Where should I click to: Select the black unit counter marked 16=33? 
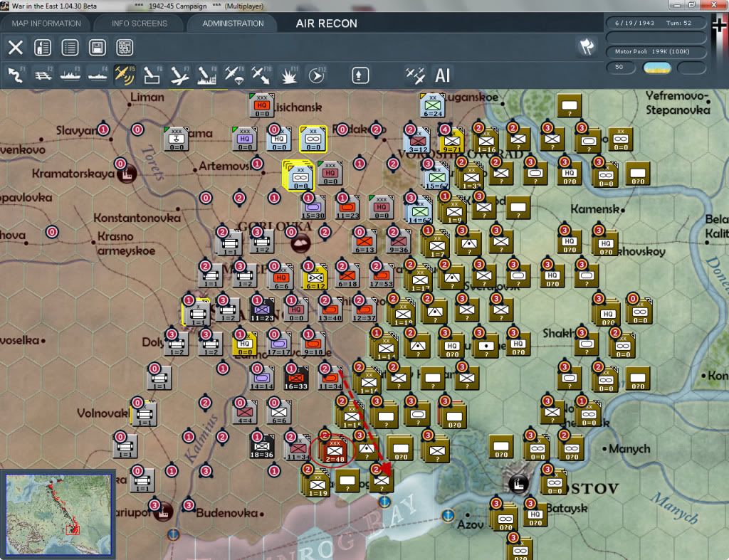coord(296,378)
